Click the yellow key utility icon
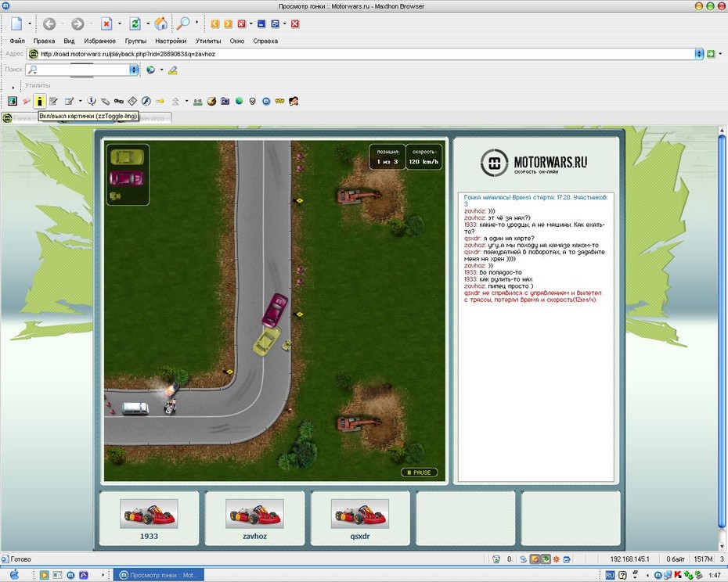 (160, 101)
